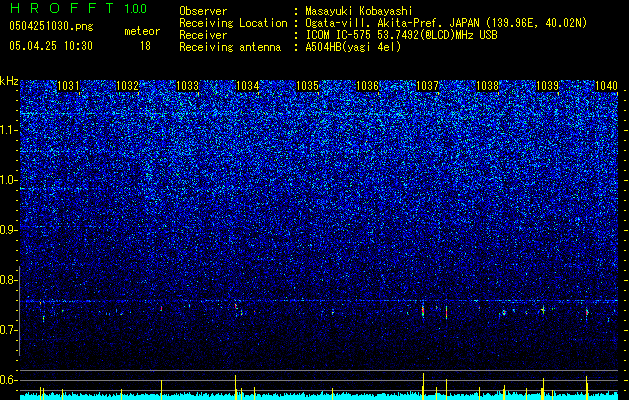Click the 1.1 kHz frequency axis label
The image size is (629, 400).
click(9, 130)
